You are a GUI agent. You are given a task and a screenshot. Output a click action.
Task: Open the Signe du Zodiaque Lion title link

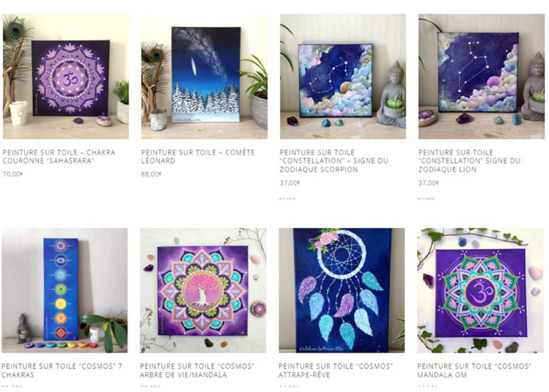(469, 160)
